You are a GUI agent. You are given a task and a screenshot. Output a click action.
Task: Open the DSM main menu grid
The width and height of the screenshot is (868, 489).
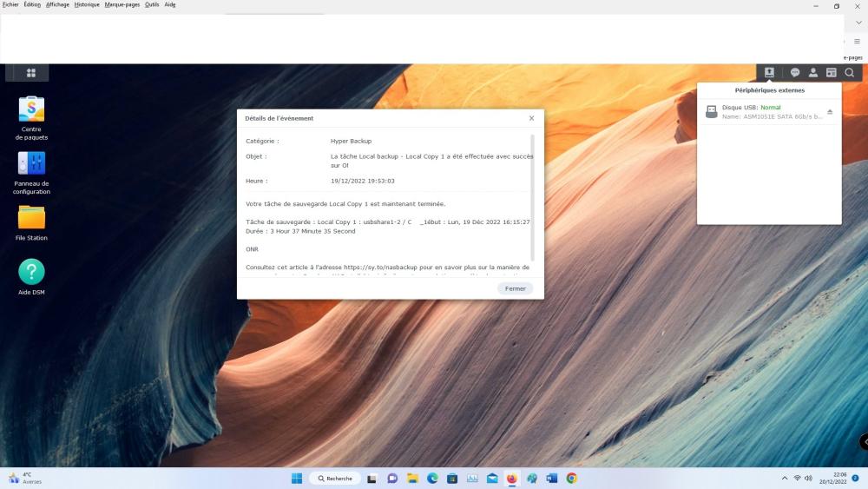pyautogui.click(x=31, y=73)
